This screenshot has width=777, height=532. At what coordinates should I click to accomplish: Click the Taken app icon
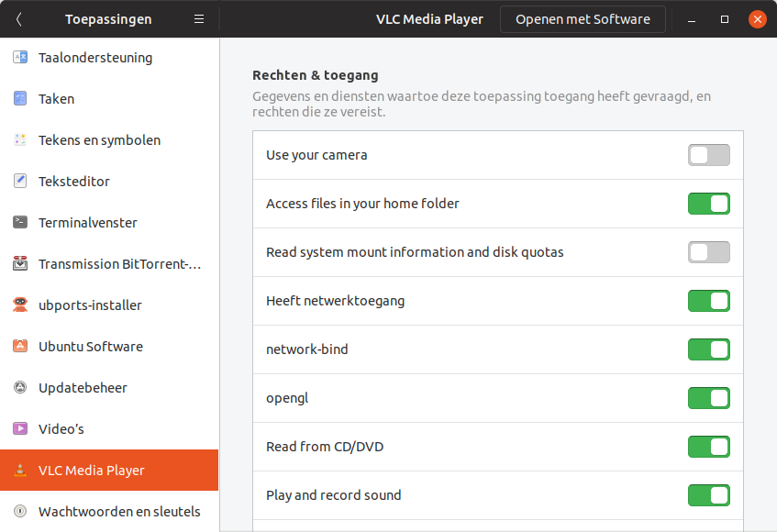pyautogui.click(x=20, y=99)
